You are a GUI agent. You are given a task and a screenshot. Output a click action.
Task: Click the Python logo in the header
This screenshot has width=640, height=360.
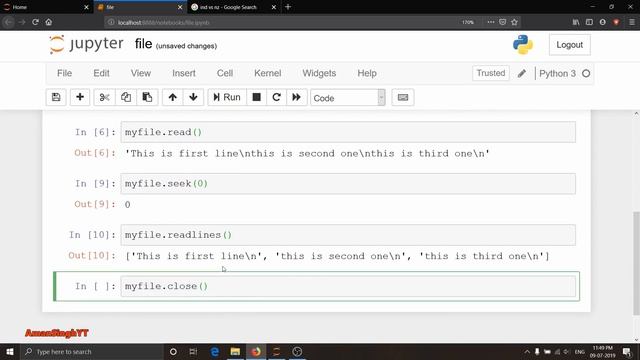click(x=523, y=44)
